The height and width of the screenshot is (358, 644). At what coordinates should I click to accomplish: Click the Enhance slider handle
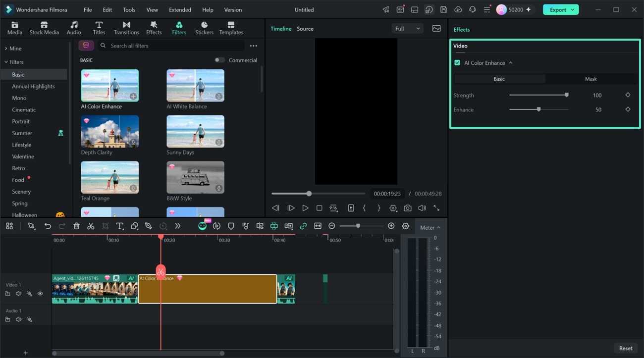point(538,109)
